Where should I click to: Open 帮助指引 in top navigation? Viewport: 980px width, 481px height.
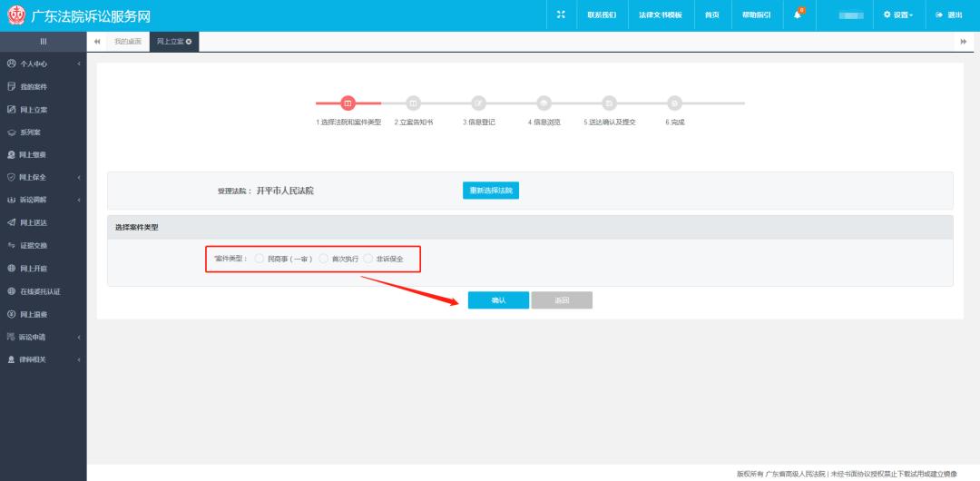point(756,15)
